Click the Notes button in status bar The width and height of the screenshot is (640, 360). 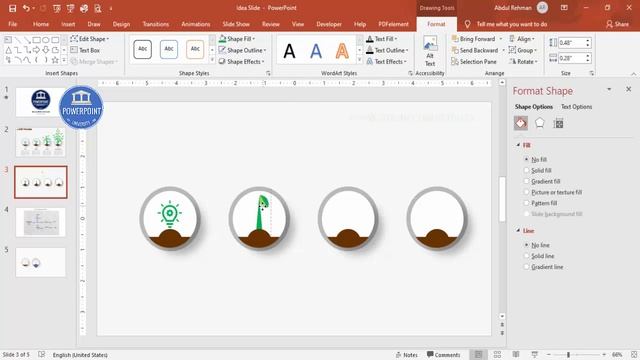[x=407, y=355]
